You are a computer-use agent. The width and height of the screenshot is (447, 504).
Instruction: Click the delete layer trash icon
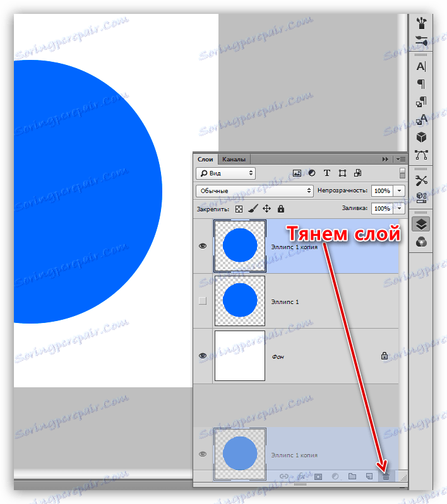[x=386, y=477]
